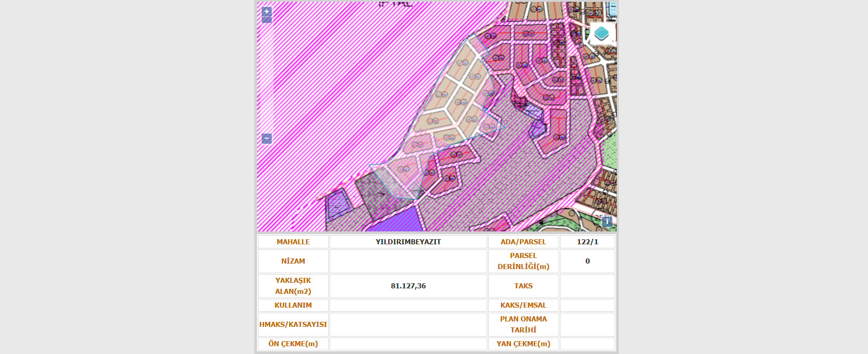
Task: Click the zoom slider handle below plus
Action: (267, 20)
